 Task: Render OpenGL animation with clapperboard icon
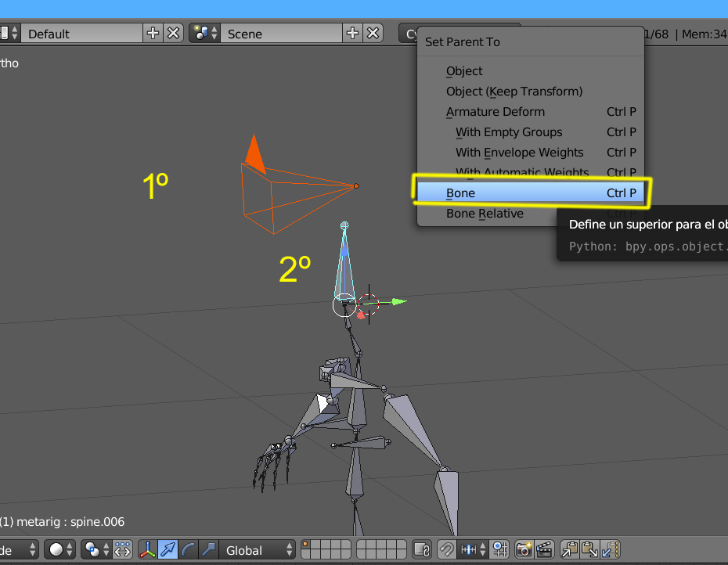coord(544,550)
